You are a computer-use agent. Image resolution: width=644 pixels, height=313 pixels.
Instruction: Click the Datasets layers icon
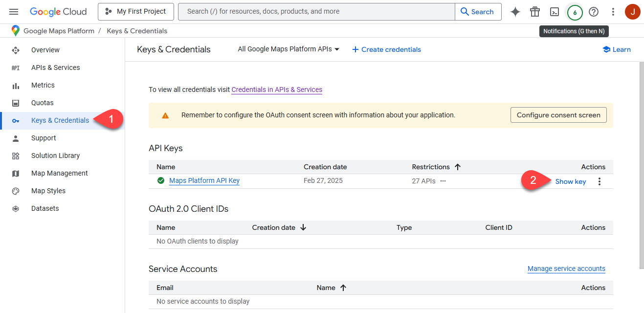click(16, 209)
